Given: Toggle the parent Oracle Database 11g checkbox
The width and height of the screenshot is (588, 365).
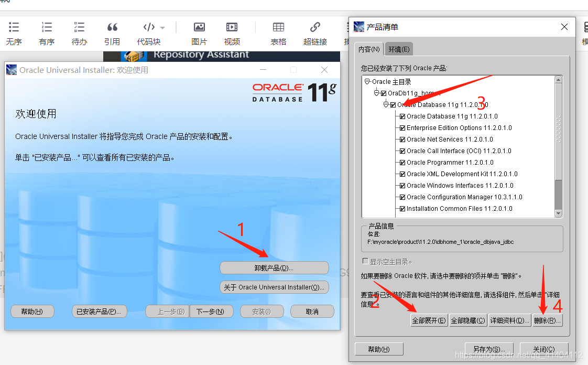Looking at the screenshot, I should (393, 105).
